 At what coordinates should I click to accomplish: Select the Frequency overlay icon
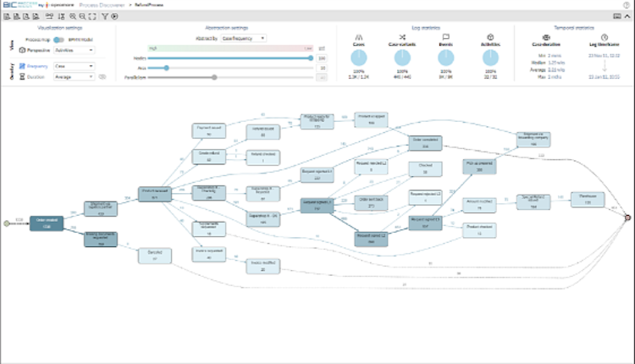click(x=22, y=66)
